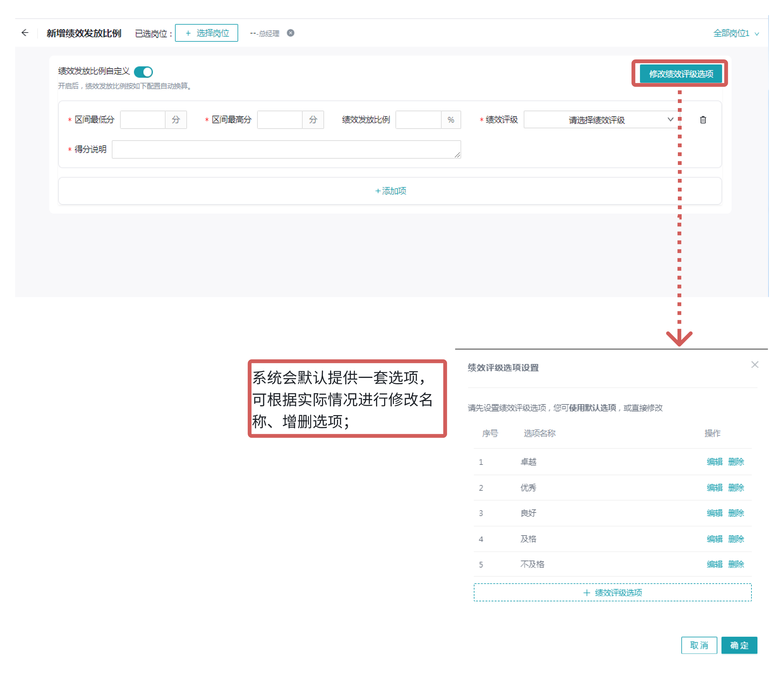This screenshot has height=680, width=784.
Task: Toggle 绩效发放比例自定义 switch off
Action: pos(143,72)
